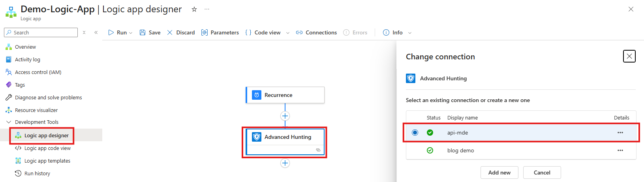Click the Save toolbar icon
This screenshot has height=182, width=644.
point(143,32)
